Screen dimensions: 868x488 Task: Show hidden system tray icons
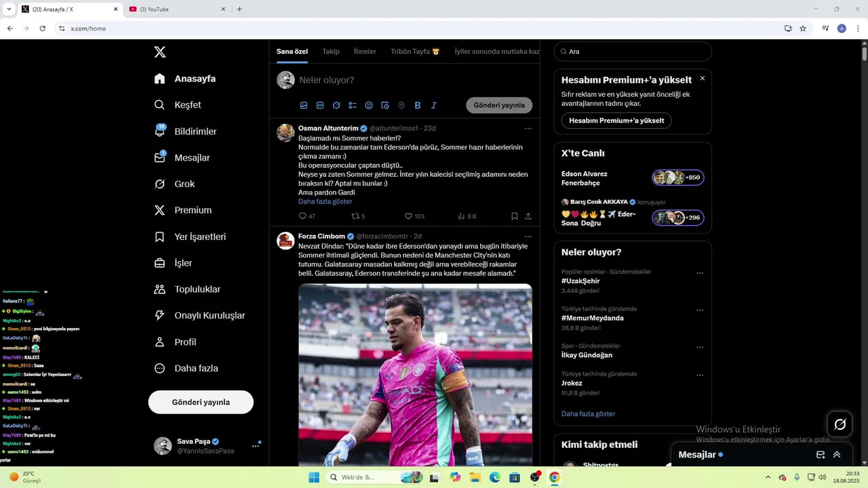pyautogui.click(x=768, y=477)
